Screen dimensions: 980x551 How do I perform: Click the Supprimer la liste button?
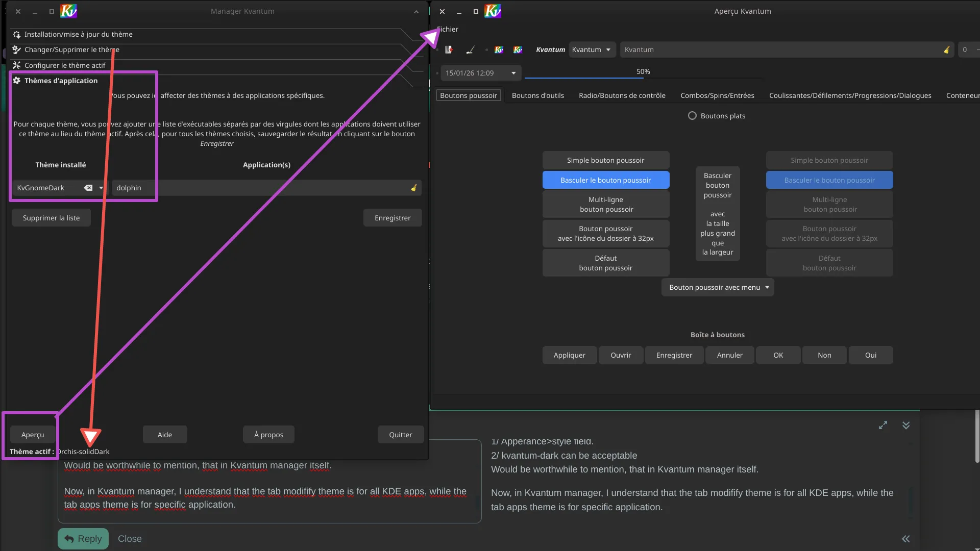coord(51,218)
